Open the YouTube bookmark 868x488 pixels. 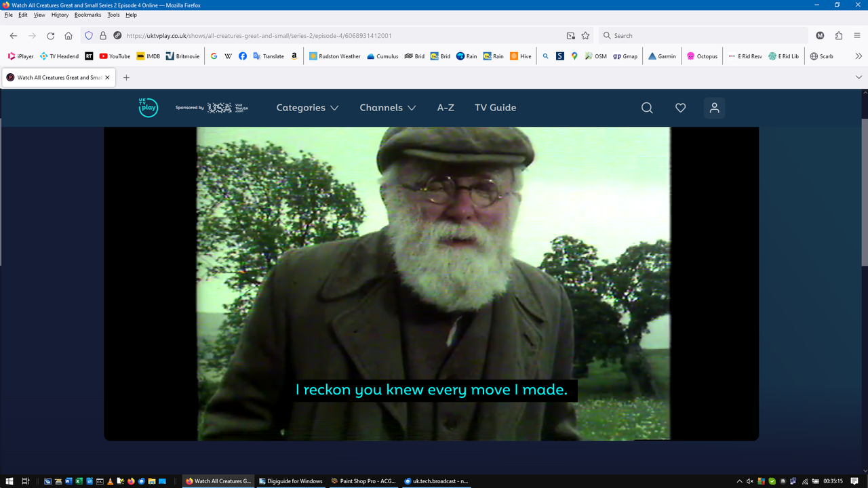pyautogui.click(x=115, y=56)
